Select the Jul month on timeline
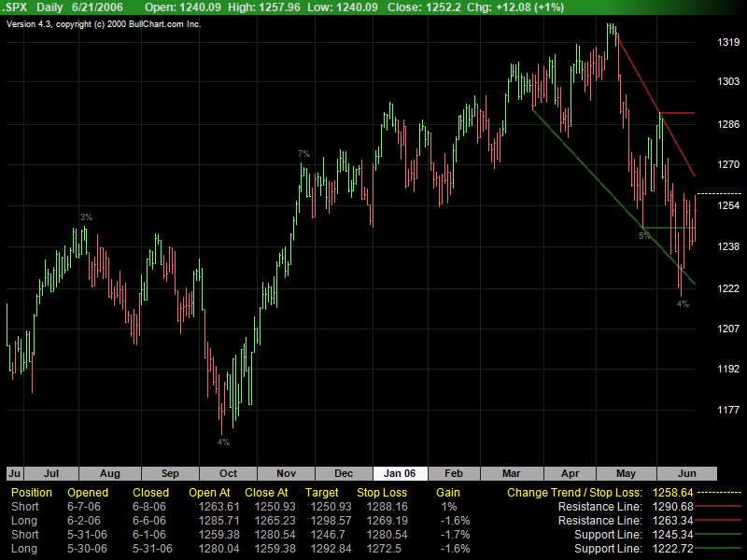 tap(51, 473)
